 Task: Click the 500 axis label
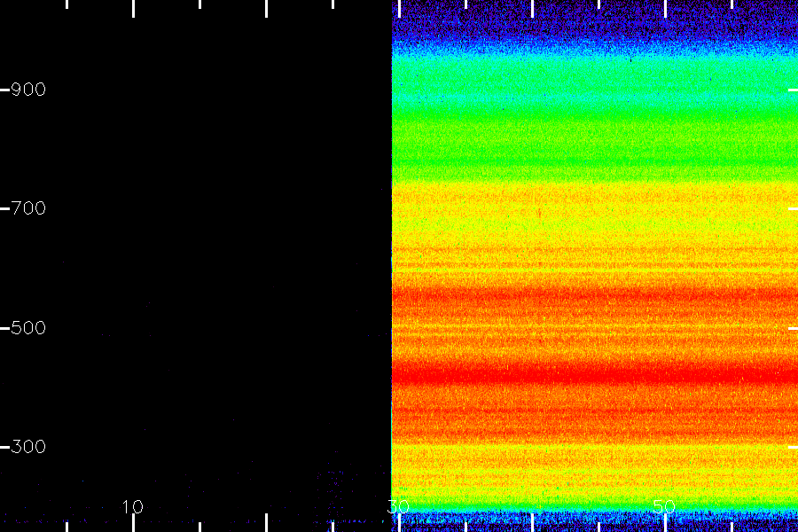coord(28,328)
